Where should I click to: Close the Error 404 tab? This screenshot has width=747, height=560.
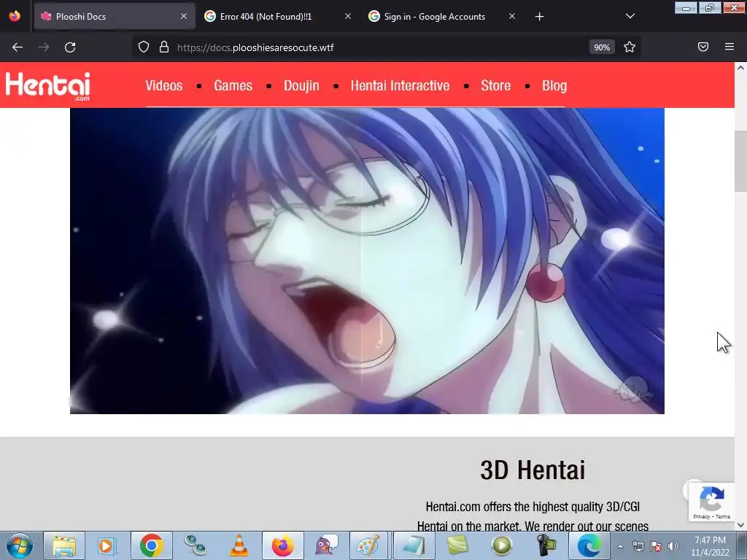[348, 17]
